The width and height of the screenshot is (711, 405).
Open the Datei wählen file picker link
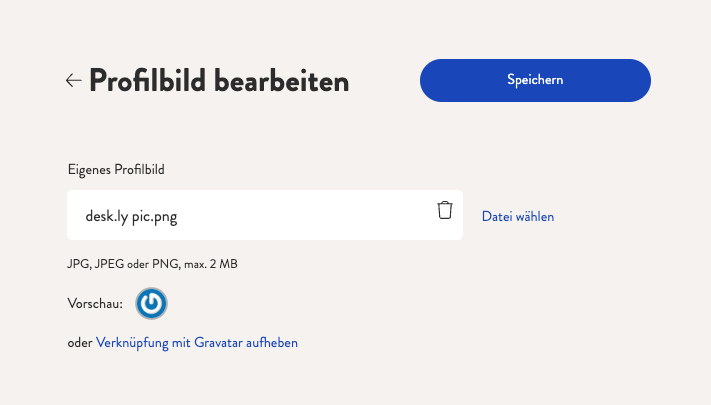click(518, 216)
